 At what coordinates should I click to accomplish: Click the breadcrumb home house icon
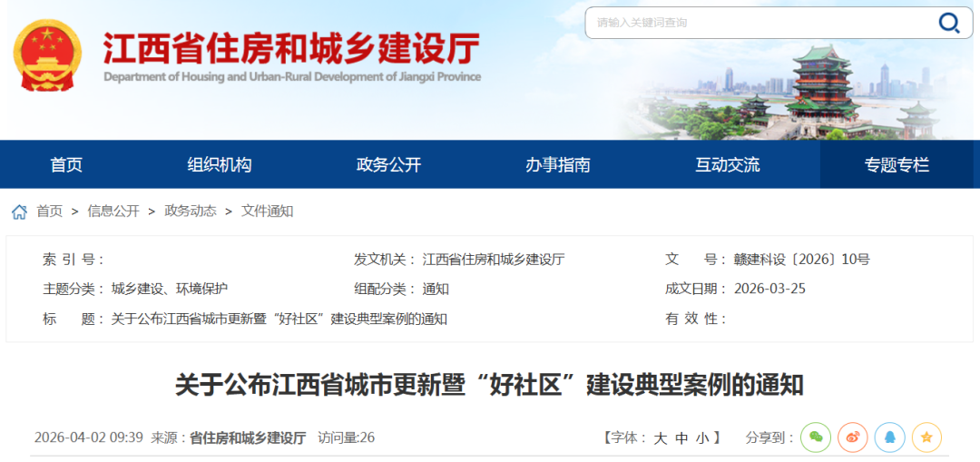pos(19,211)
